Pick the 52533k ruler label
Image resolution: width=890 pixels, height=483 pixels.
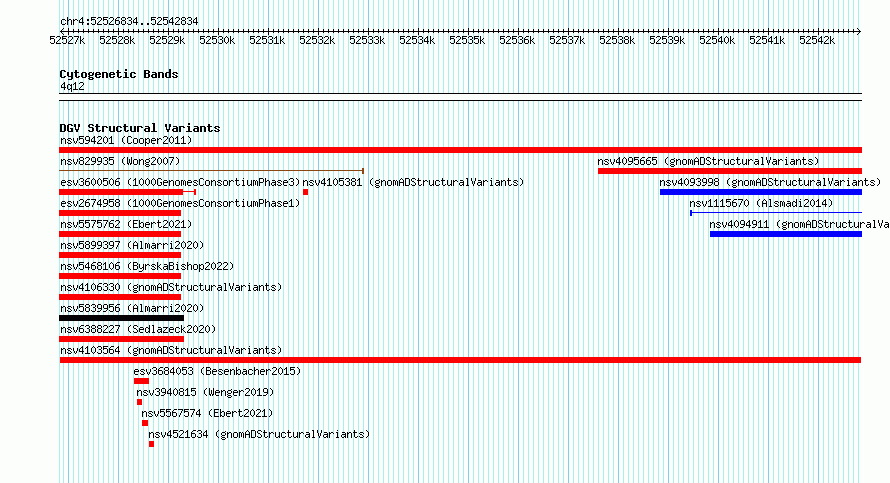coord(367,40)
